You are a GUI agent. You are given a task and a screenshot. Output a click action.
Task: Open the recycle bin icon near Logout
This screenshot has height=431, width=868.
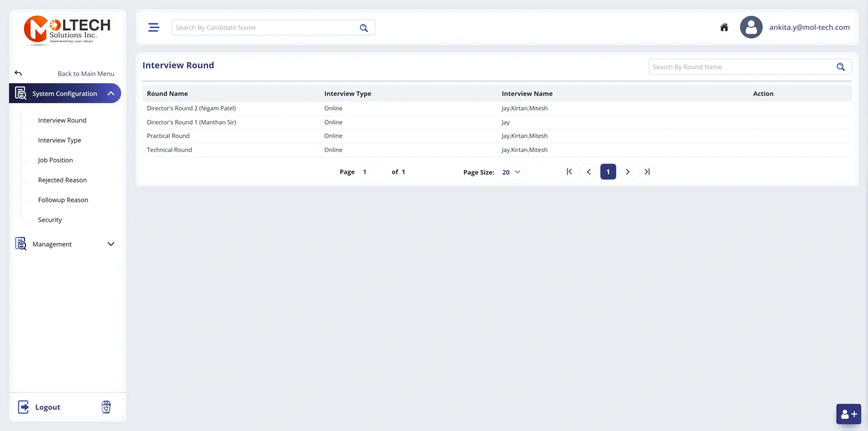click(106, 407)
